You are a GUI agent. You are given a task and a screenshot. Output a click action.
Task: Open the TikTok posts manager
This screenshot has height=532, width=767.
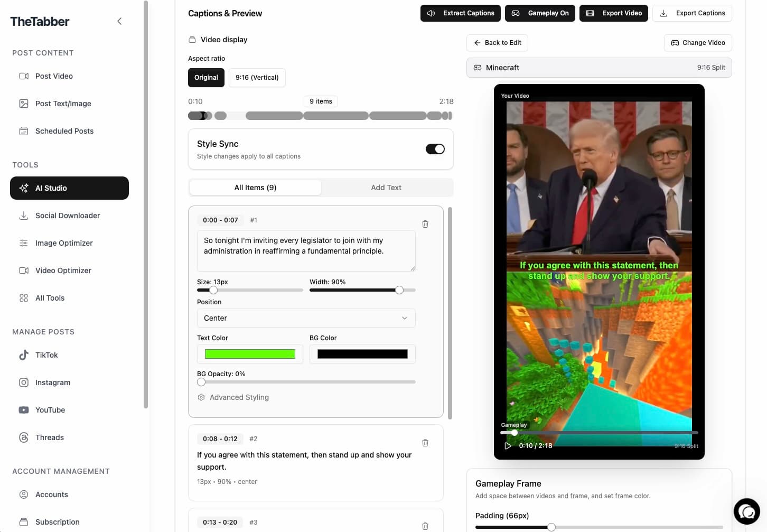click(46, 355)
